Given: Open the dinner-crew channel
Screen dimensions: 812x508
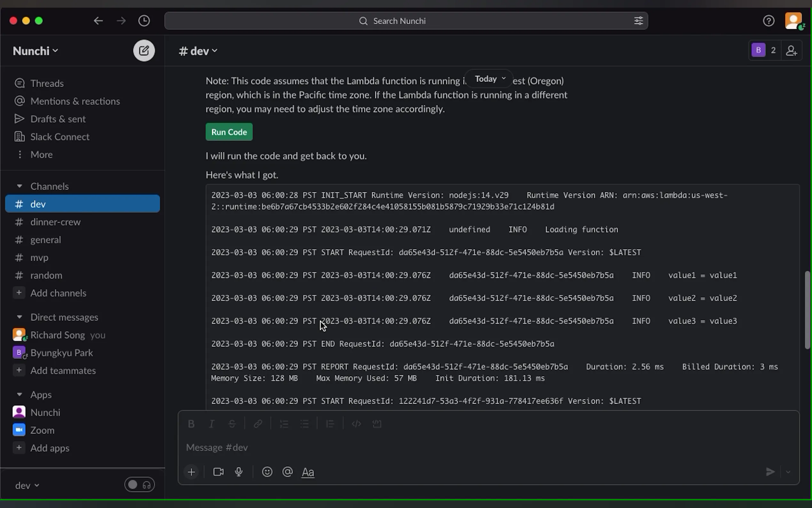Looking at the screenshot, I should tap(55, 222).
